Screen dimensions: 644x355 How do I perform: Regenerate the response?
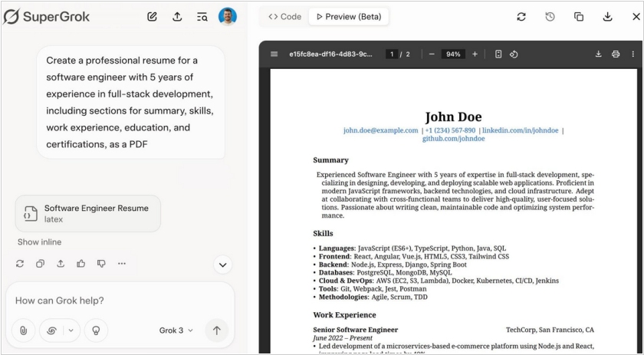click(20, 264)
